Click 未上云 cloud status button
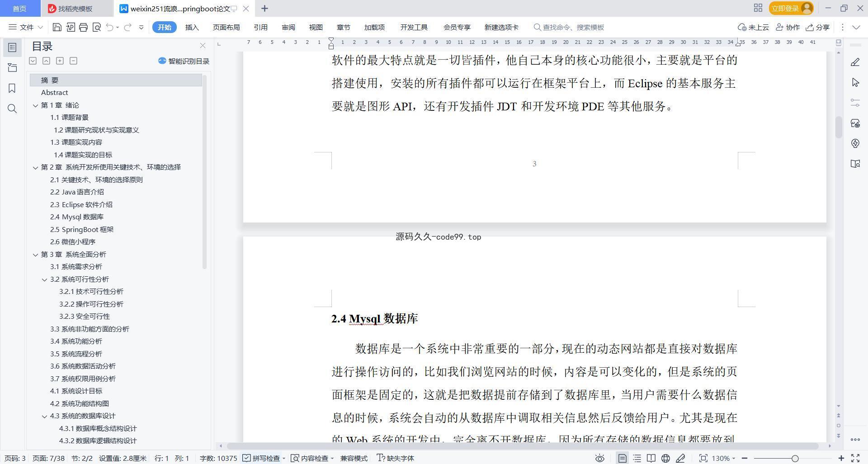The width and height of the screenshot is (868, 464). [754, 27]
